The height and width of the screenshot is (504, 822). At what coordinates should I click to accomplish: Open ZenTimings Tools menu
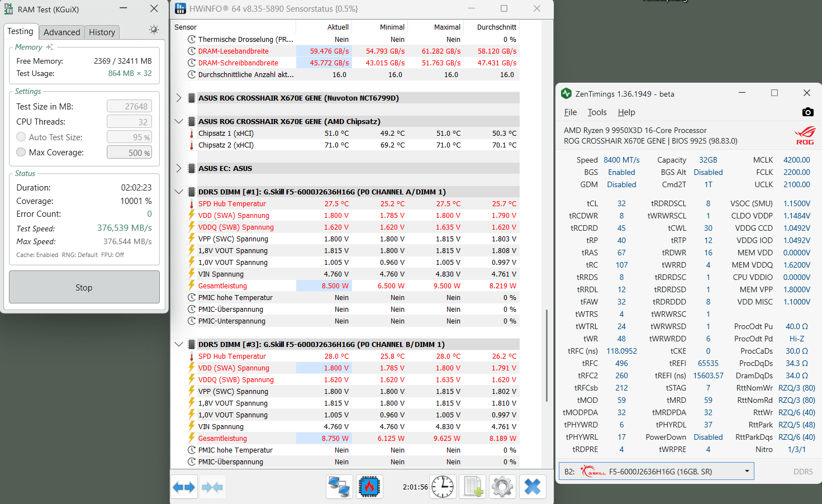click(597, 112)
